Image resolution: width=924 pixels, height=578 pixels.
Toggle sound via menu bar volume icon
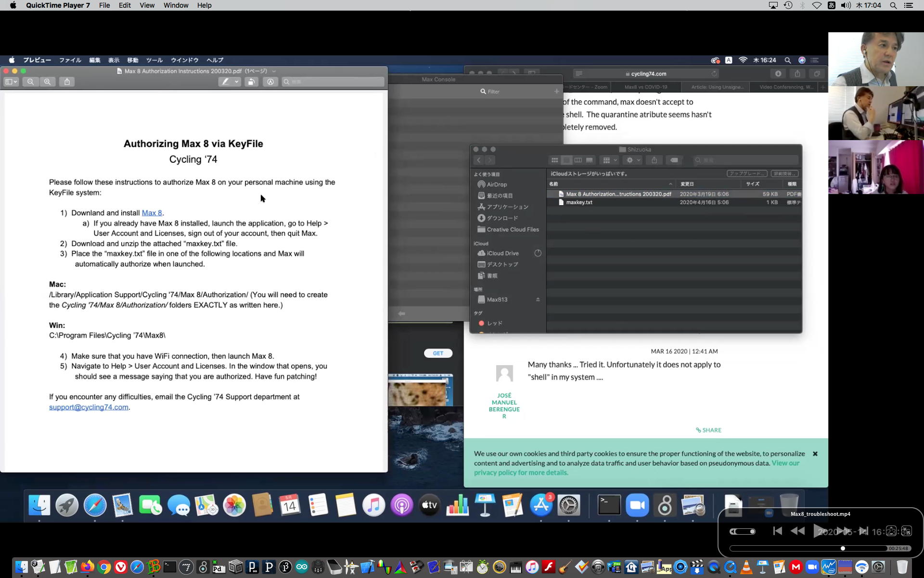click(846, 5)
